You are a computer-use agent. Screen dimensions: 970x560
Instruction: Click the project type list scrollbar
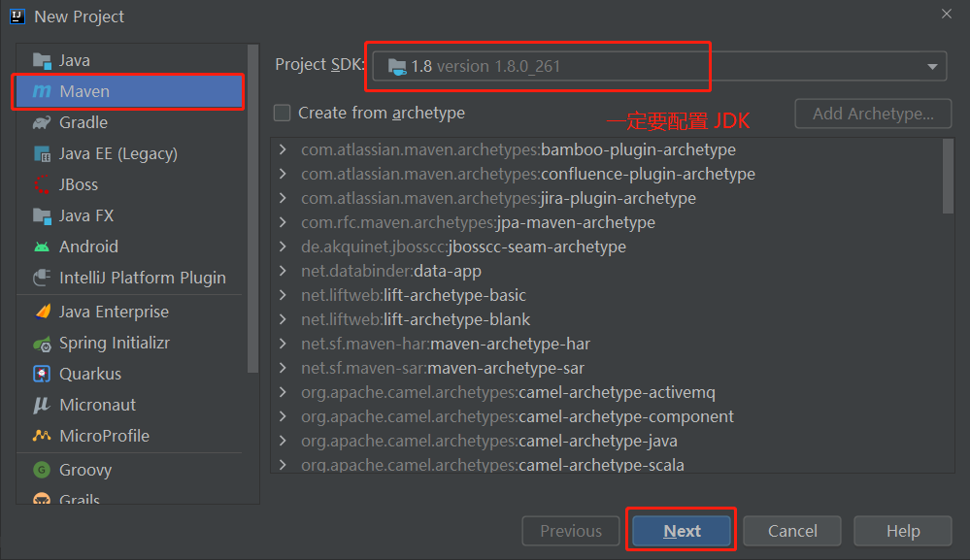pos(252,209)
